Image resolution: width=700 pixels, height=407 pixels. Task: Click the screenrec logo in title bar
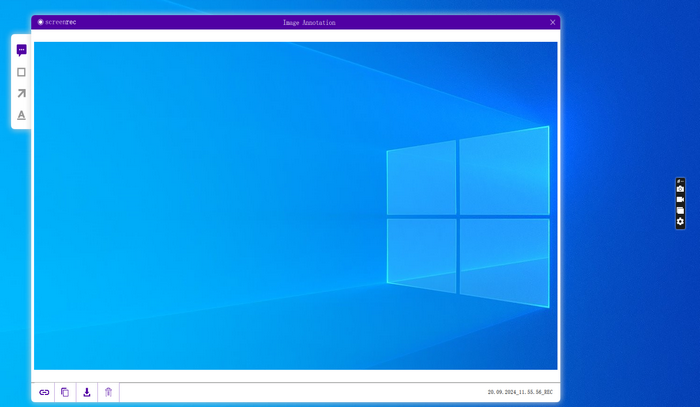click(x=56, y=22)
